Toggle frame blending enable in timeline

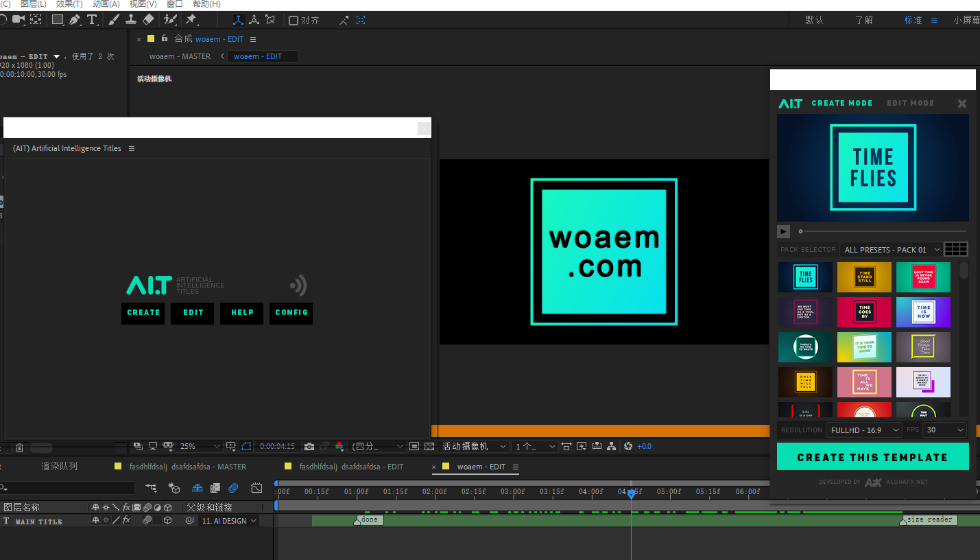[x=215, y=488]
